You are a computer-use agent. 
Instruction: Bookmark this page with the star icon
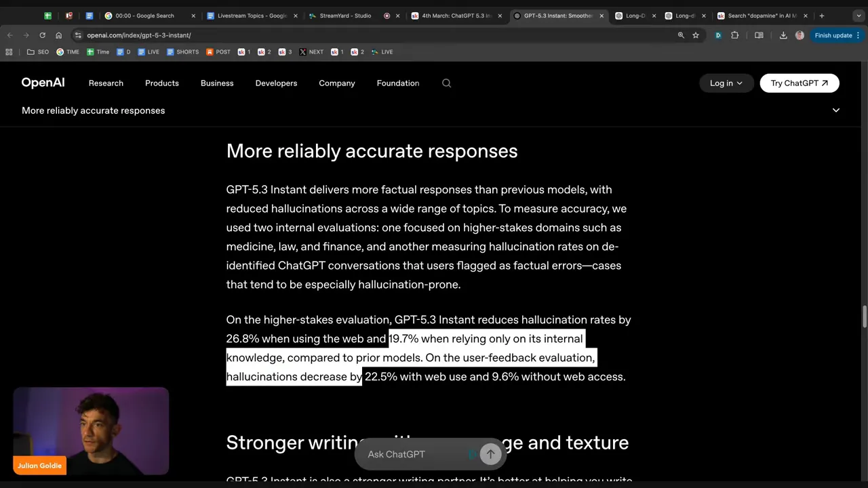696,35
